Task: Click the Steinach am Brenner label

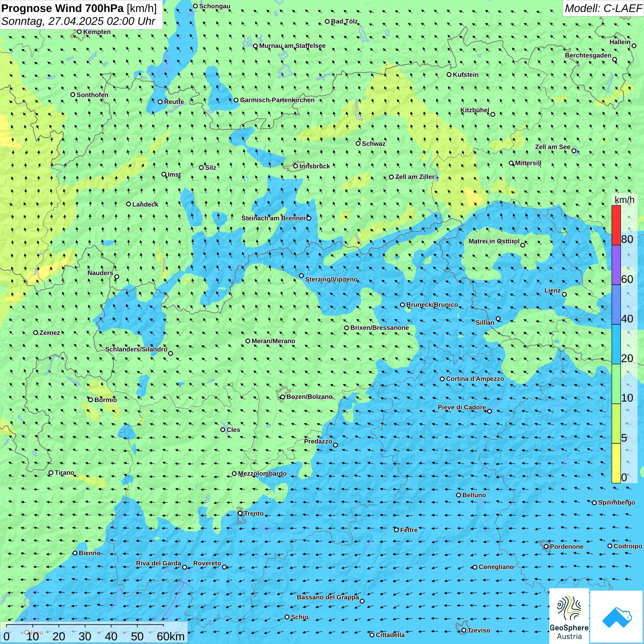Action: [x=273, y=218]
